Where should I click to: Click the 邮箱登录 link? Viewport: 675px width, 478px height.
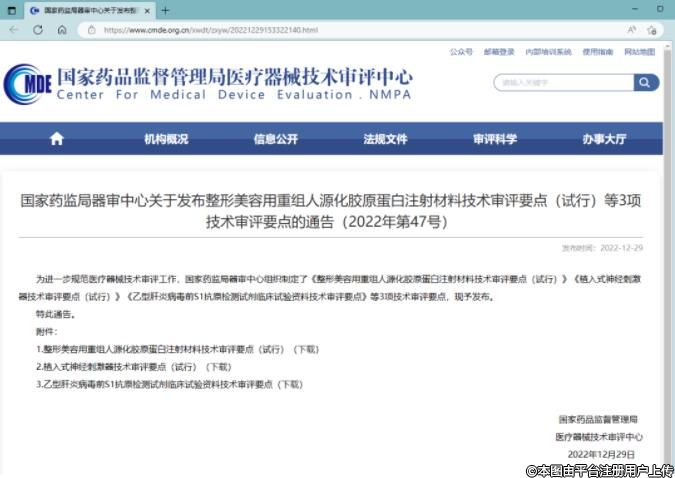(499, 52)
